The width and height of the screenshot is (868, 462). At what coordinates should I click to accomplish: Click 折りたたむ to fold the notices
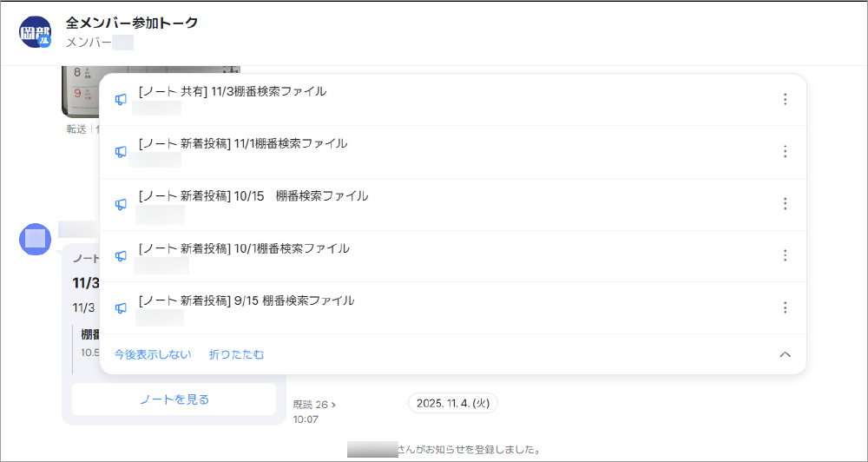(236, 354)
